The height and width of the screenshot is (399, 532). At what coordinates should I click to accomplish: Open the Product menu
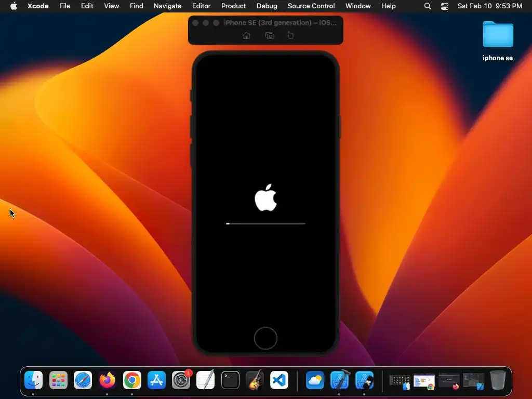point(233,6)
